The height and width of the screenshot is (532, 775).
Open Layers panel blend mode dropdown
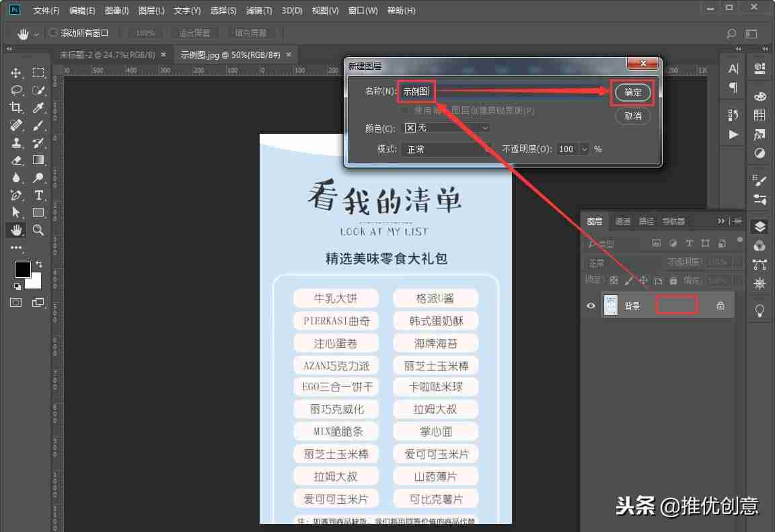[x=623, y=262]
